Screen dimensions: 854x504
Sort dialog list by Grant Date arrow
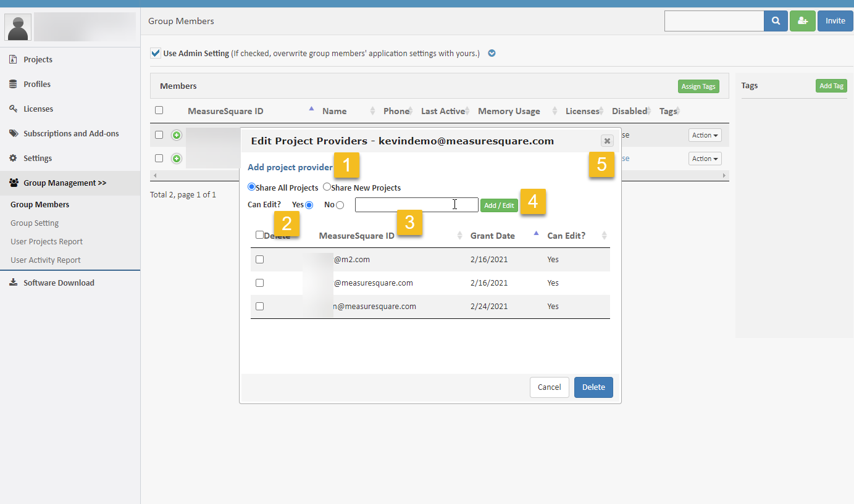coord(536,234)
